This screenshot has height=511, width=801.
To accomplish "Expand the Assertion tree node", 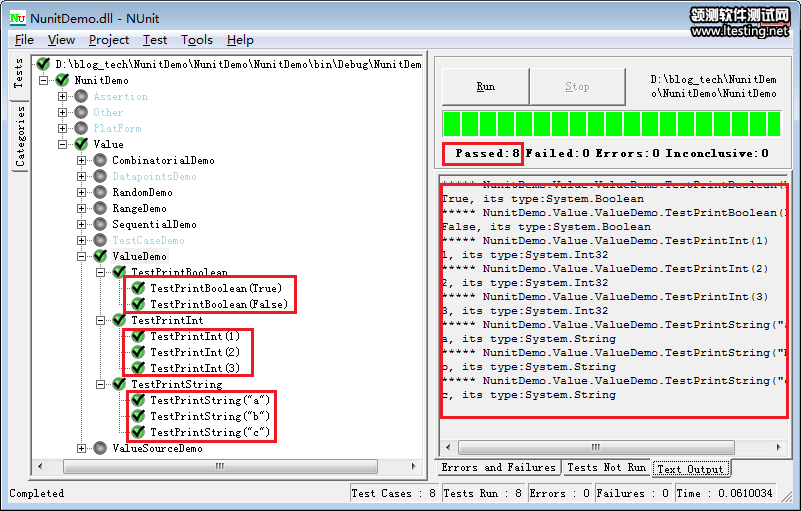I will point(62,96).
